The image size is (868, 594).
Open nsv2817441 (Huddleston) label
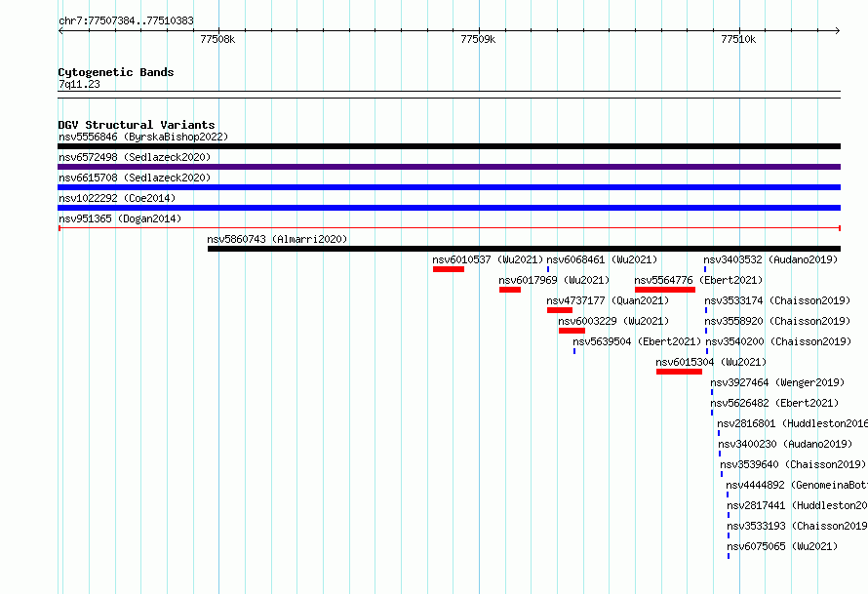click(x=797, y=505)
